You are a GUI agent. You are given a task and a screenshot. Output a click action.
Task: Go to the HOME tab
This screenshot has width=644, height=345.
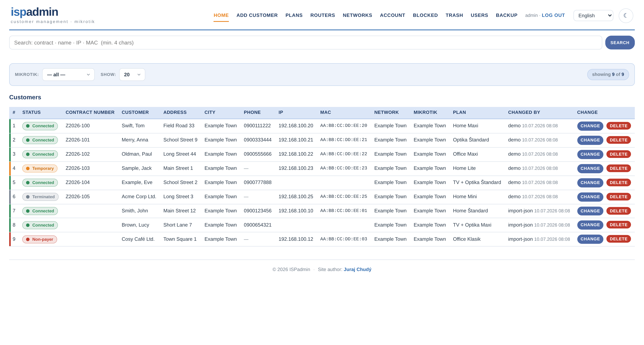point(221,15)
